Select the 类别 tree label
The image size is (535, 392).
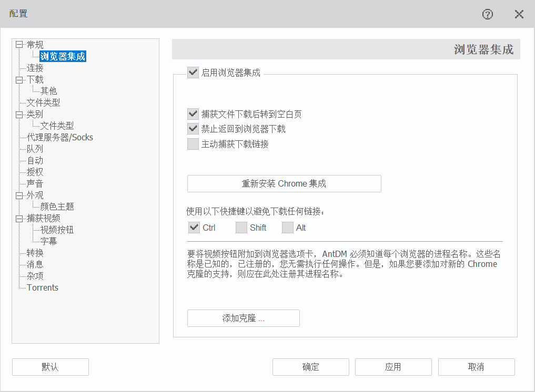click(35, 115)
